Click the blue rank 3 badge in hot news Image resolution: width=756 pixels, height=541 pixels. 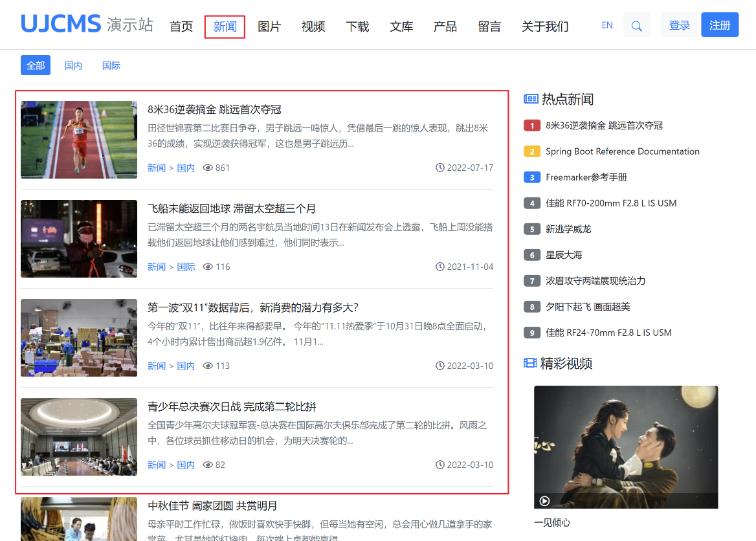[x=532, y=177]
